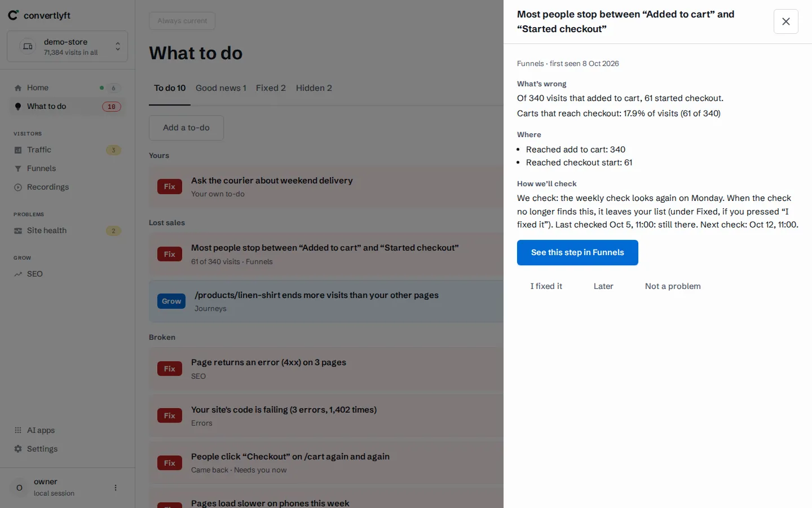Image resolution: width=812 pixels, height=508 pixels.
Task: Click the Site health icon
Action: point(18,230)
